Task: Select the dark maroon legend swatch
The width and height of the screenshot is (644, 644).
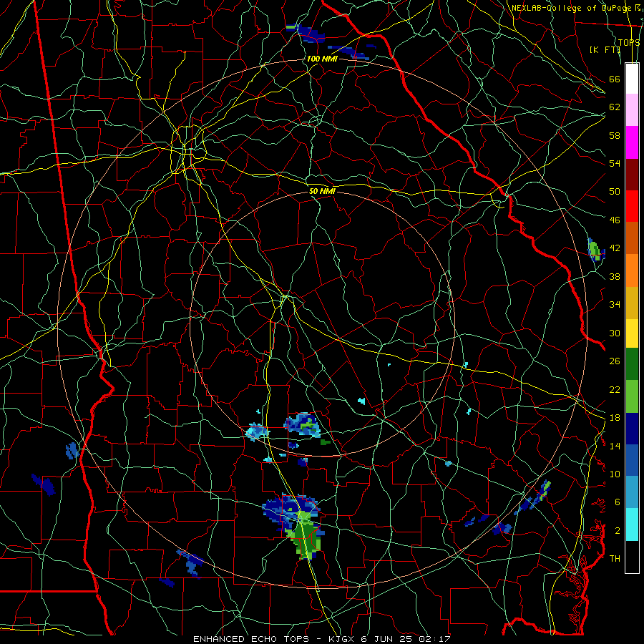Action: tap(632, 174)
